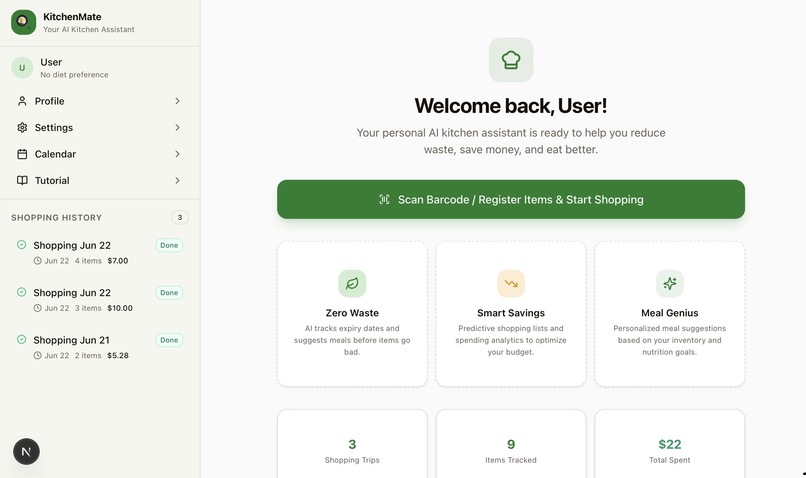
Task: Click the KitchenMate app name
Action: [x=72, y=17]
